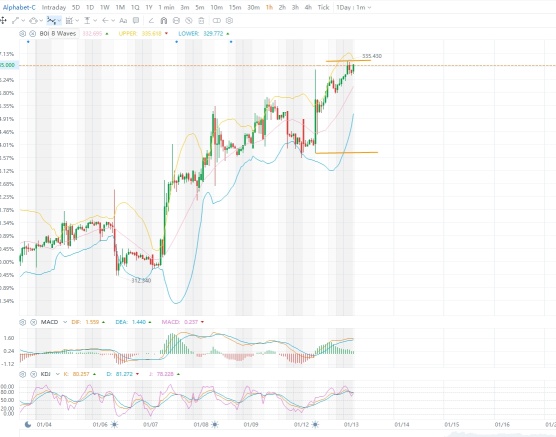Select the Tick interval

[323, 7]
